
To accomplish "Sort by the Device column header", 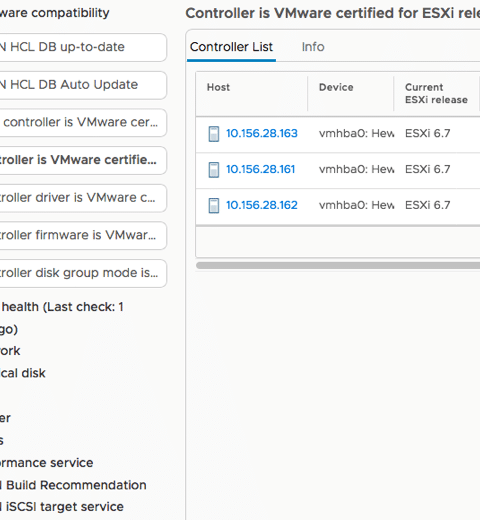I will [x=336, y=87].
